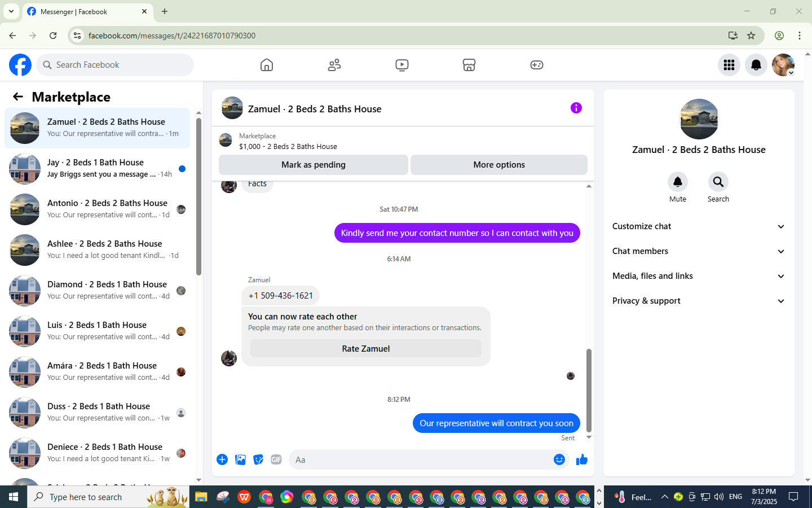Open emoji picker in message box
Viewport: 812px width, 508px height.
[559, 459]
